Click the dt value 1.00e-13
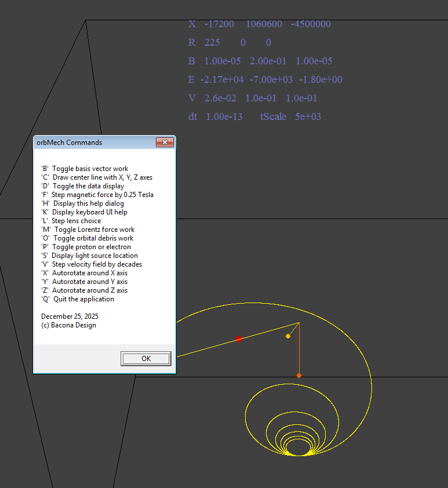448x488 pixels. 224,117
